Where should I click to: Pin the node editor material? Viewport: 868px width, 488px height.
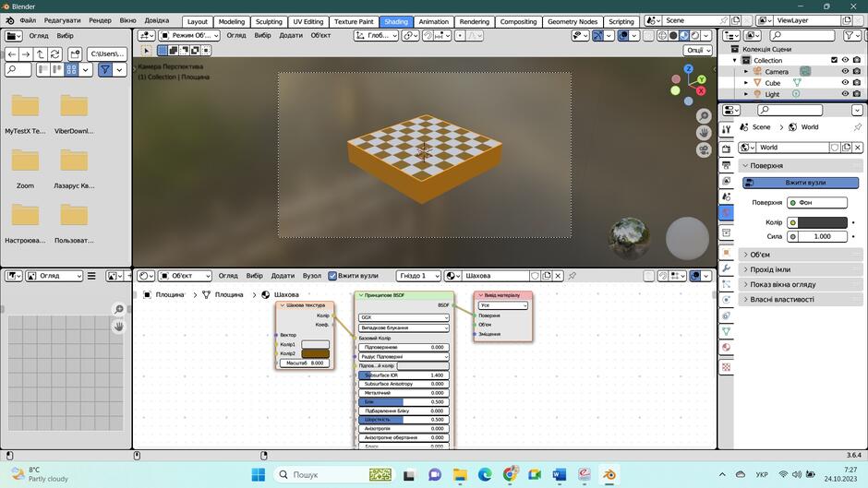tap(573, 276)
